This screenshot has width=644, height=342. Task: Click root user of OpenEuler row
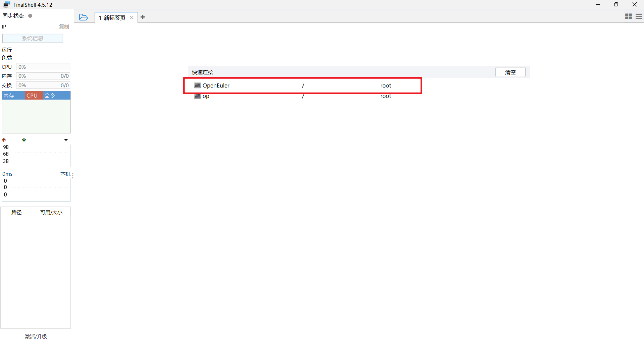386,85
